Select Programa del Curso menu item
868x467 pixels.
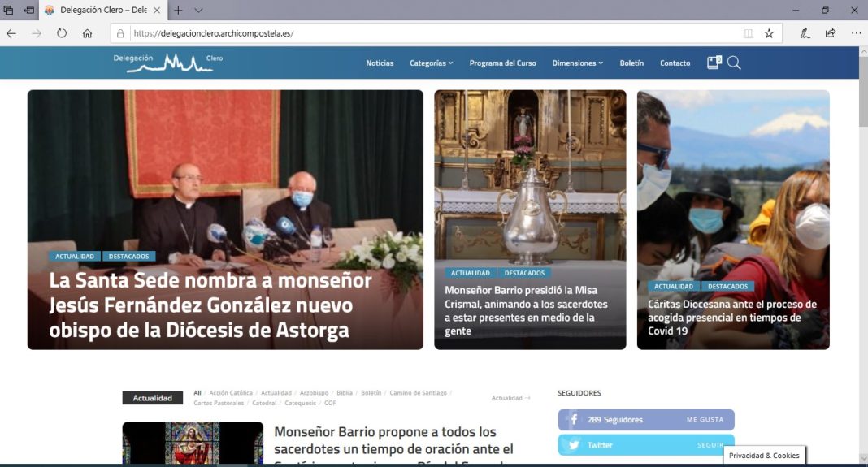point(502,63)
